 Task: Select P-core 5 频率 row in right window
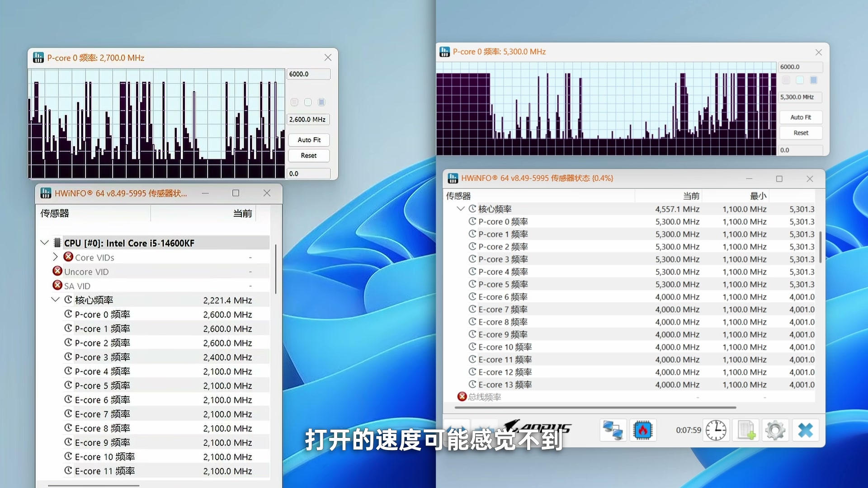point(630,284)
